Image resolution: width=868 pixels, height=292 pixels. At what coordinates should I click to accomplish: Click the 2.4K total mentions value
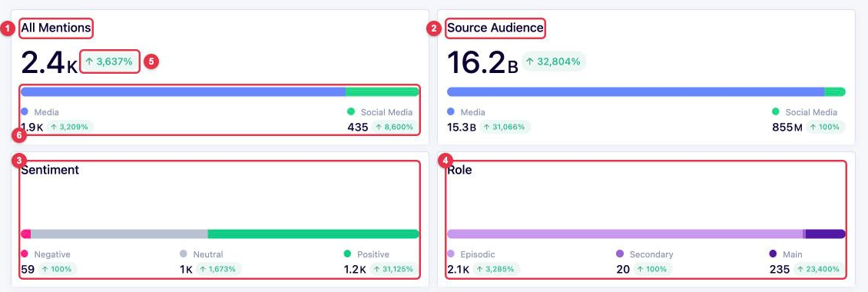pyautogui.click(x=49, y=62)
